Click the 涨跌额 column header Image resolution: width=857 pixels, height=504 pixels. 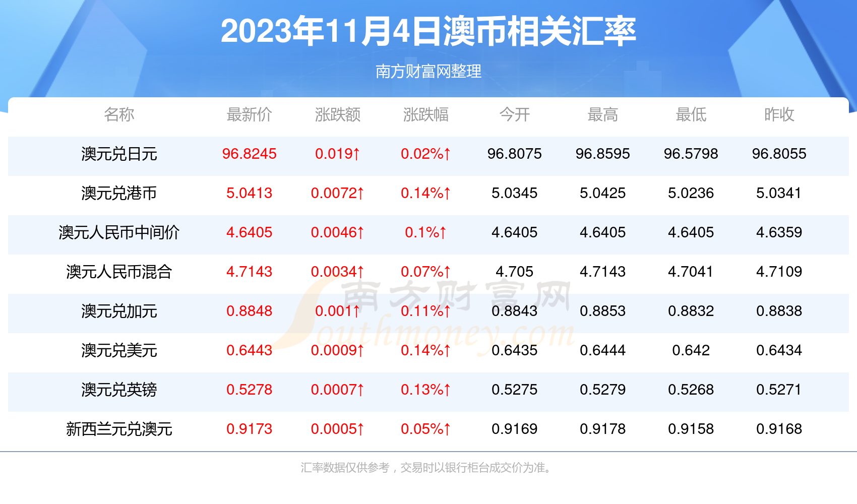337,114
